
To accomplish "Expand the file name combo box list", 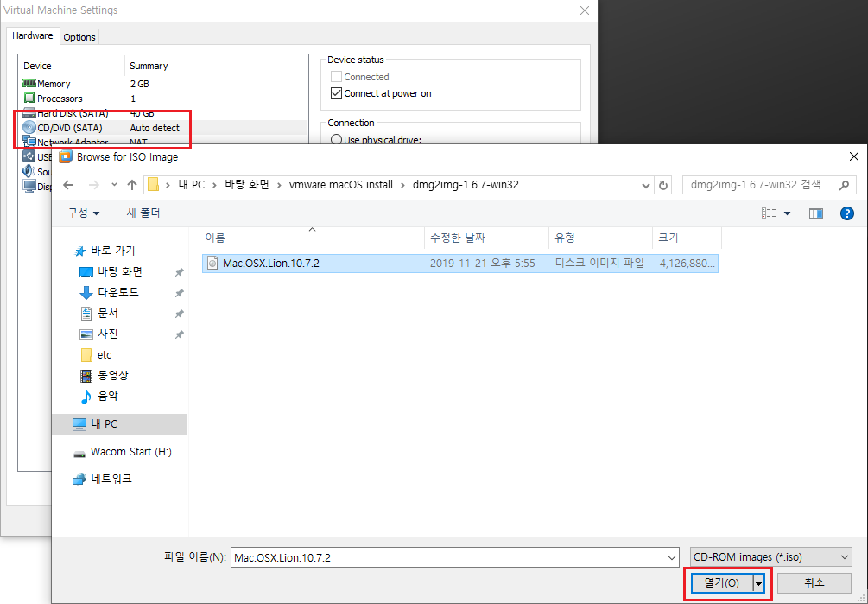I will (x=672, y=558).
